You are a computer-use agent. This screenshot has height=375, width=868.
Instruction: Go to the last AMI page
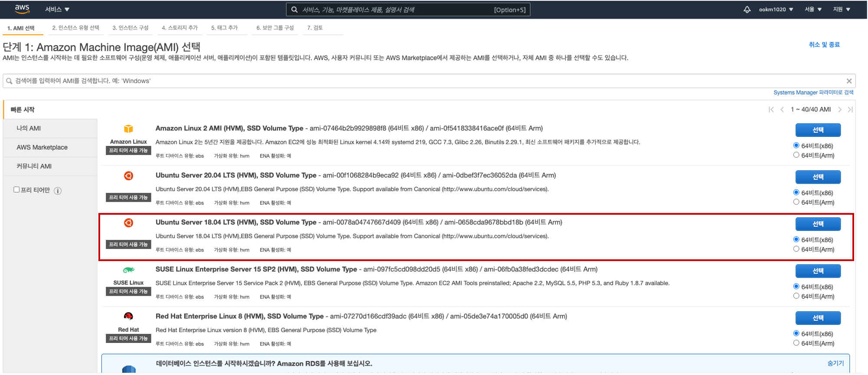click(x=850, y=110)
